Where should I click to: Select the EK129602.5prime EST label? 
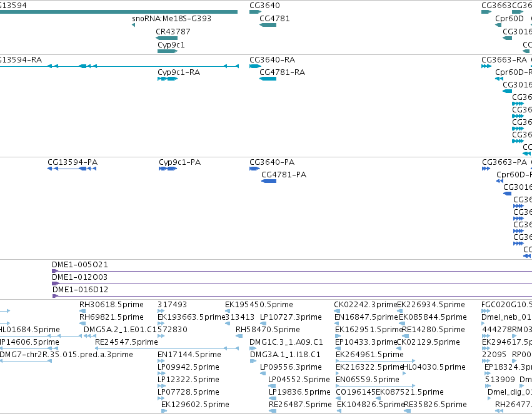(x=195, y=405)
